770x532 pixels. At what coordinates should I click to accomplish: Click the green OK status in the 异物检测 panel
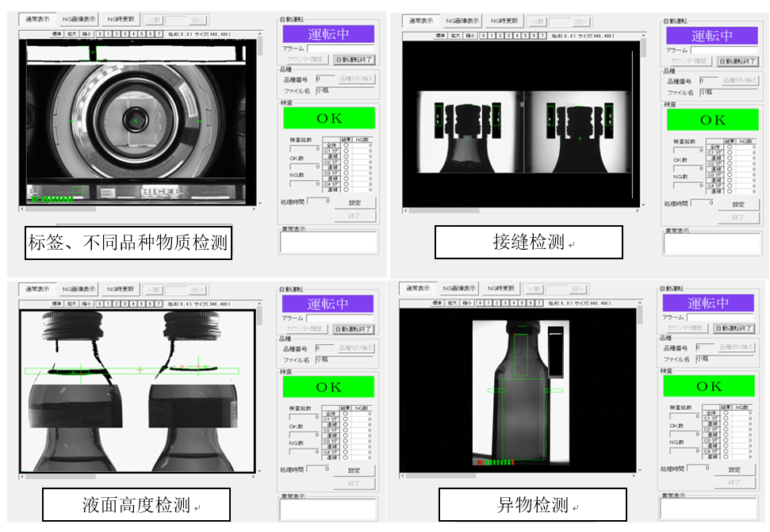709,386
